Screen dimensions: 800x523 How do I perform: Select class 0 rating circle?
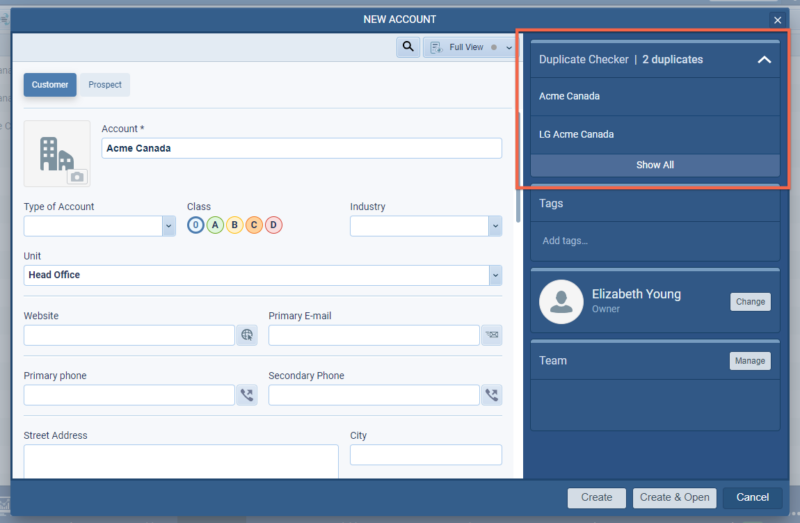tap(196, 225)
